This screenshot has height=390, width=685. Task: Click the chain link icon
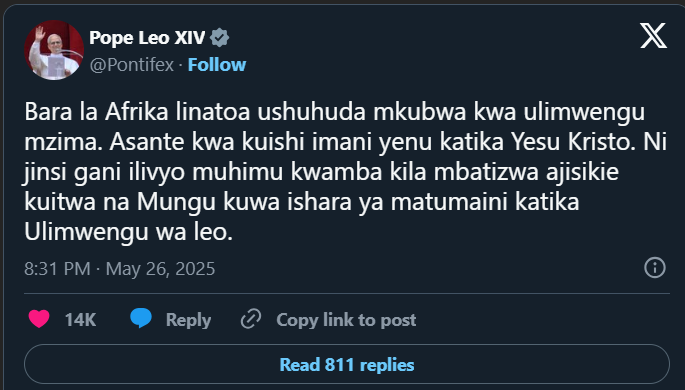pos(251,319)
